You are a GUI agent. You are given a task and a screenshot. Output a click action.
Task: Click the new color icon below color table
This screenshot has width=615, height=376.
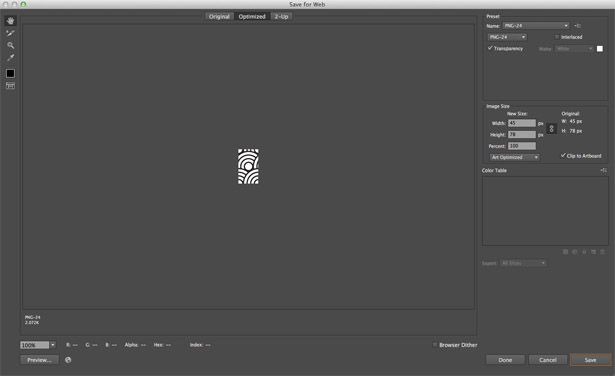tap(593, 252)
